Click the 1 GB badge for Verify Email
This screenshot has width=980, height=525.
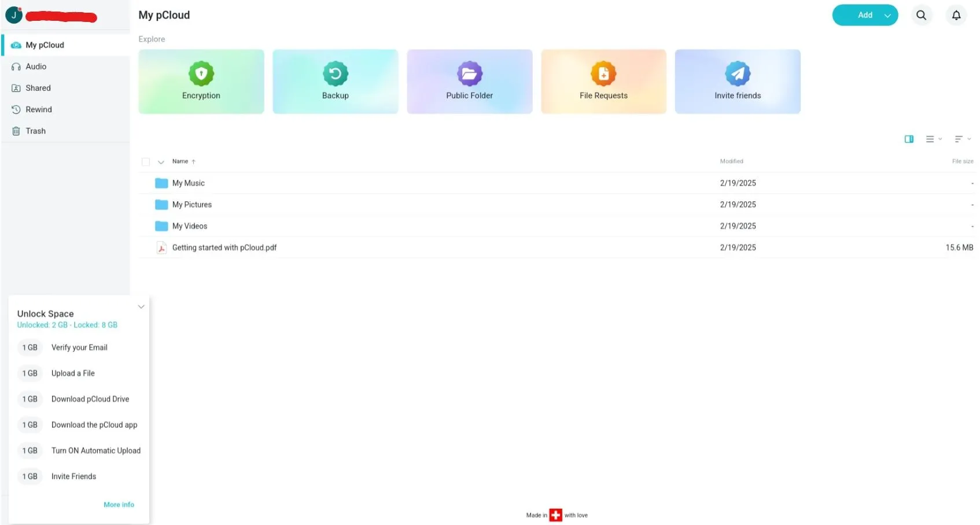coord(30,347)
